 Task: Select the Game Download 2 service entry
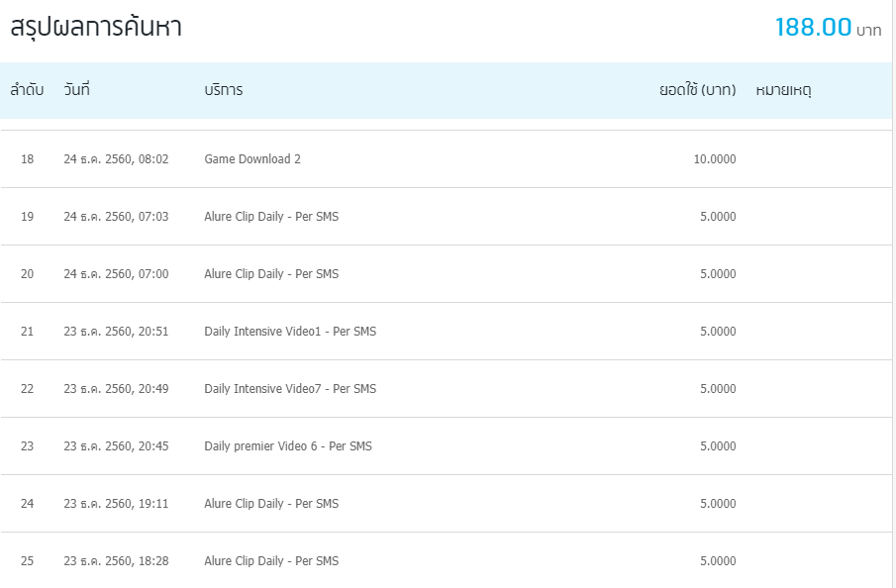click(x=252, y=159)
